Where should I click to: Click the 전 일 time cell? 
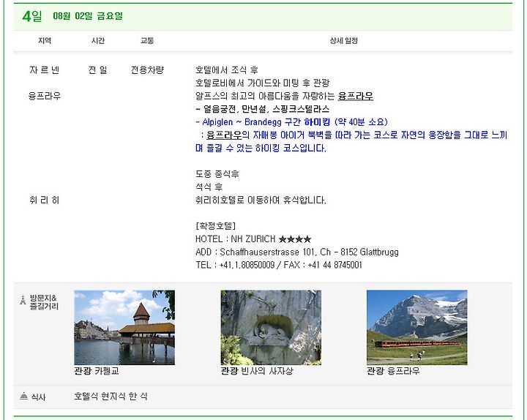(98, 70)
